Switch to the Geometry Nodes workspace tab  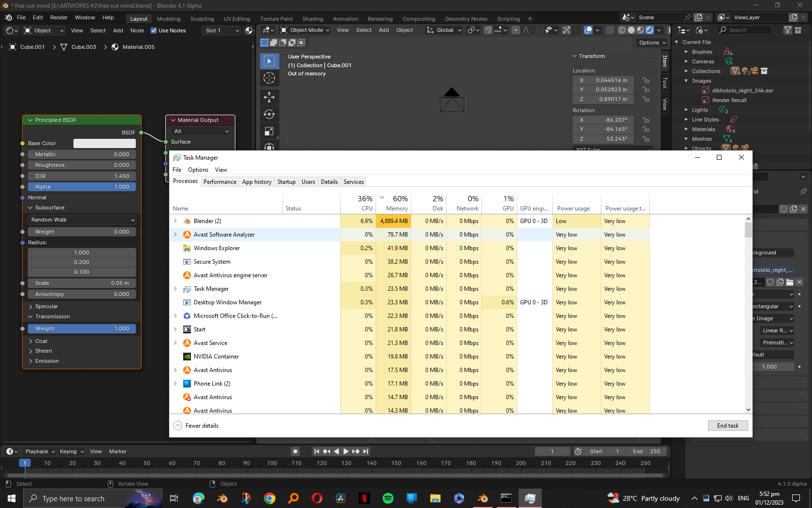(466, 19)
